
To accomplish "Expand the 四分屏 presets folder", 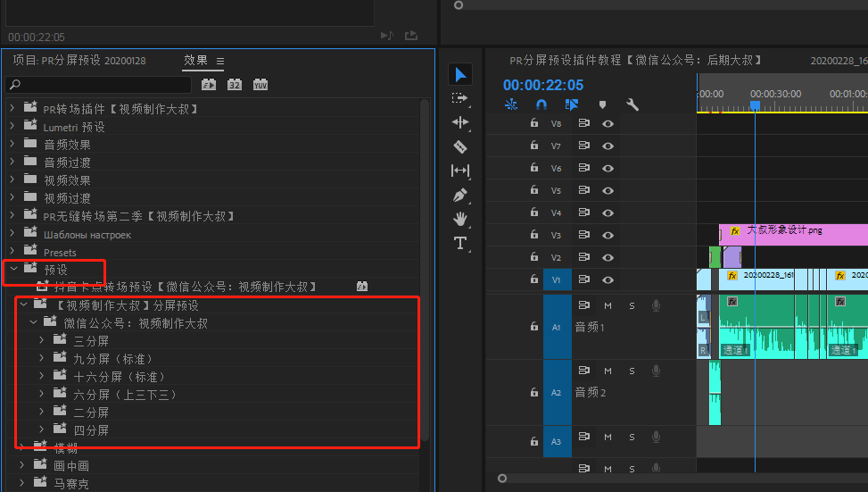I will 42,429.
